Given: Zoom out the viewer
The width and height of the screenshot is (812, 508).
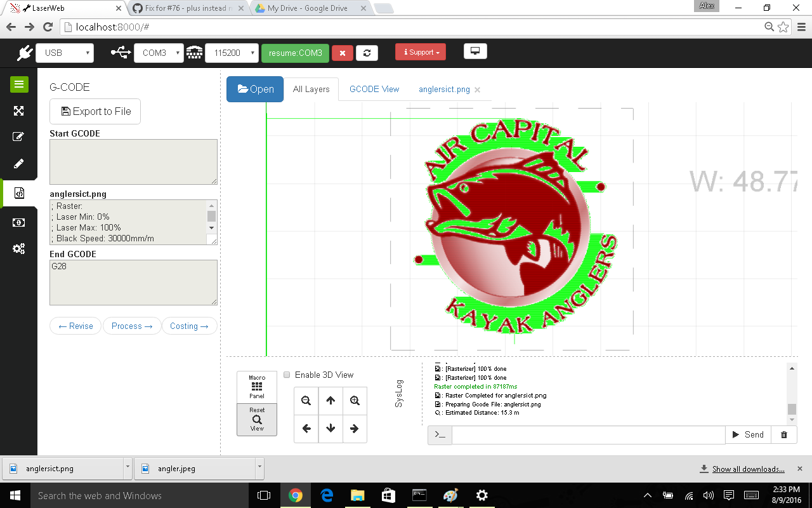Looking at the screenshot, I should coord(306,401).
